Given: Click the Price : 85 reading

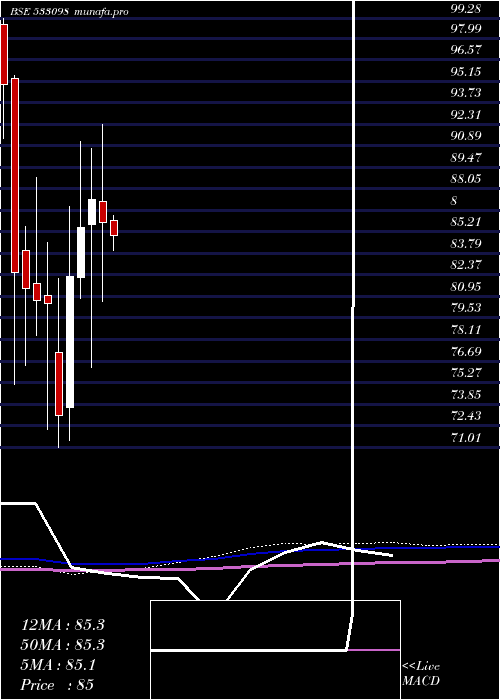Looking at the screenshot, I should (58, 685).
